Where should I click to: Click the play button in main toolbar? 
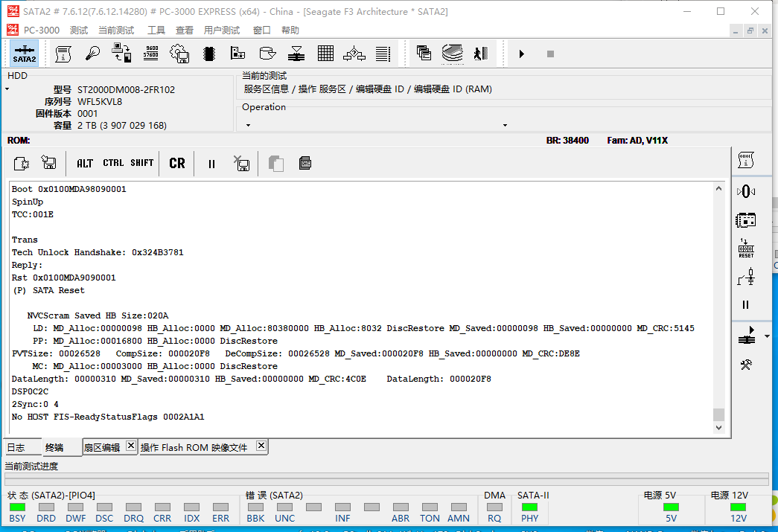click(x=521, y=54)
